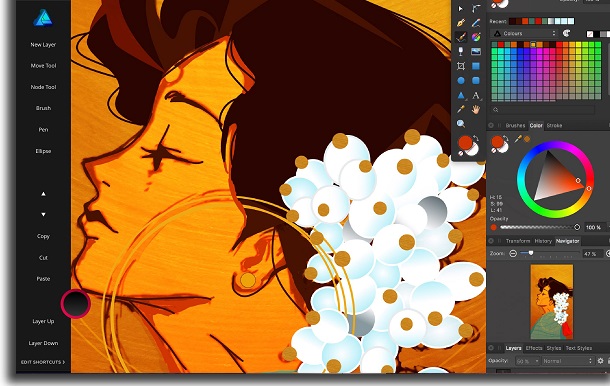Select the Vector Brush tool icon
610x386 pixels.
461,37
